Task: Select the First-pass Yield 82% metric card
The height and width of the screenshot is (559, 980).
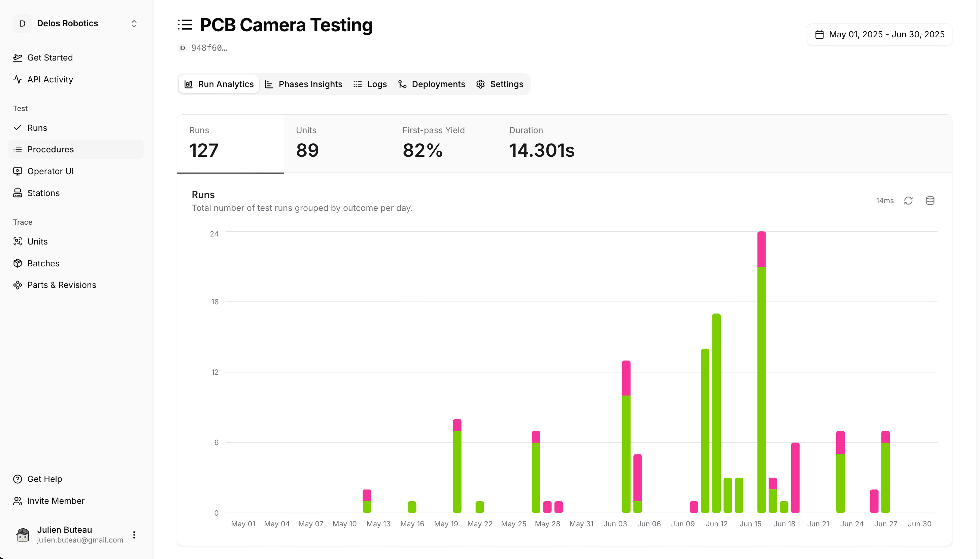Action: tap(433, 143)
